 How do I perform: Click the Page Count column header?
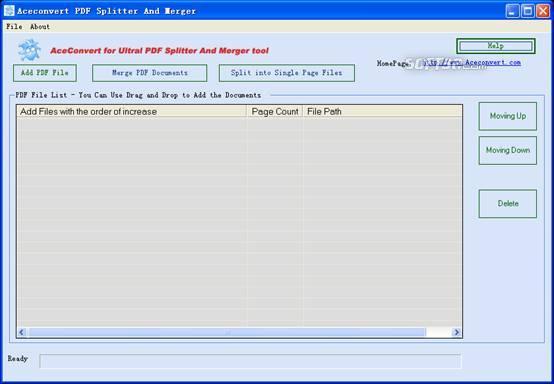(x=275, y=112)
